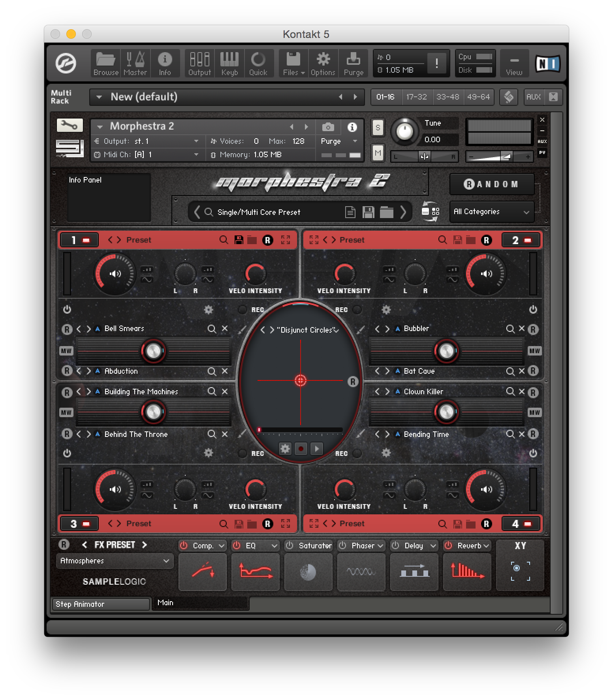This screenshot has height=700, width=613.
Task: Save the Core 1 preset with floppy icon
Action: coord(239,240)
